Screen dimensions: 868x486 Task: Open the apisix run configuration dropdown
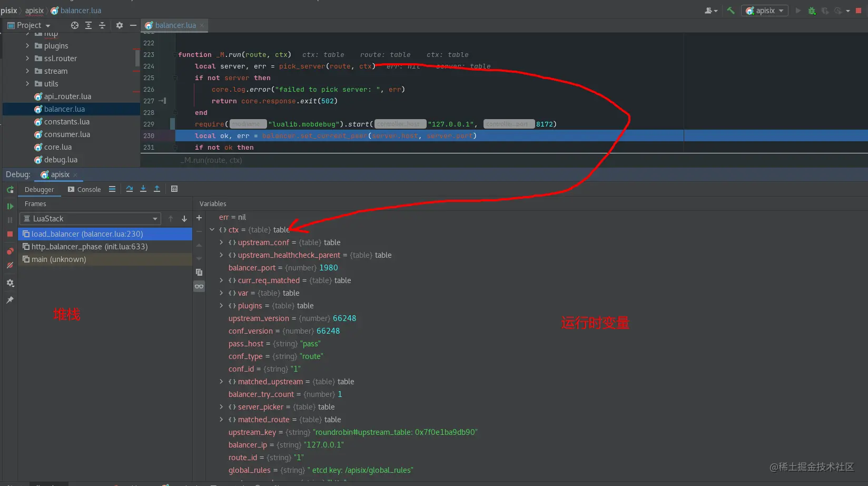tap(764, 11)
